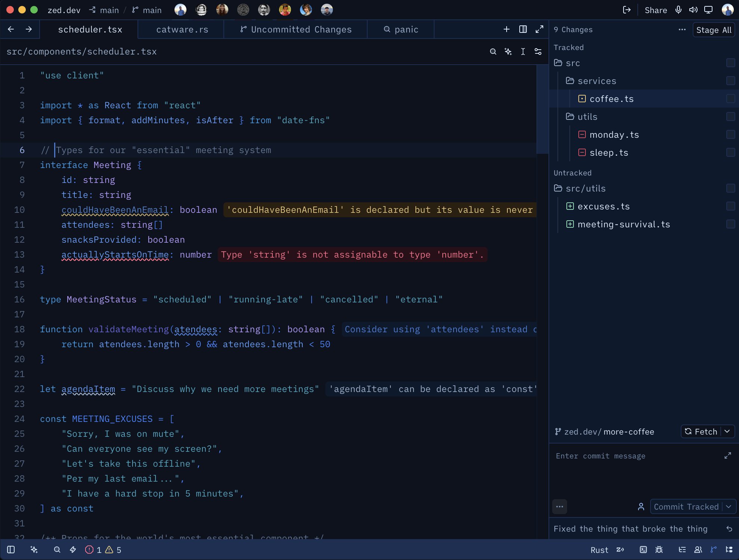Open editor controls settings icon
The image size is (739, 560).
pos(538,52)
